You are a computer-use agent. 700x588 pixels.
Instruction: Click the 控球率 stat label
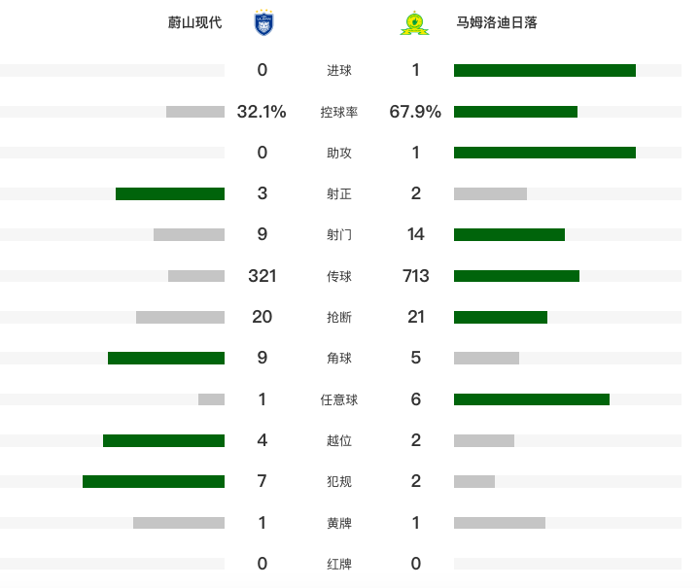tap(339, 112)
